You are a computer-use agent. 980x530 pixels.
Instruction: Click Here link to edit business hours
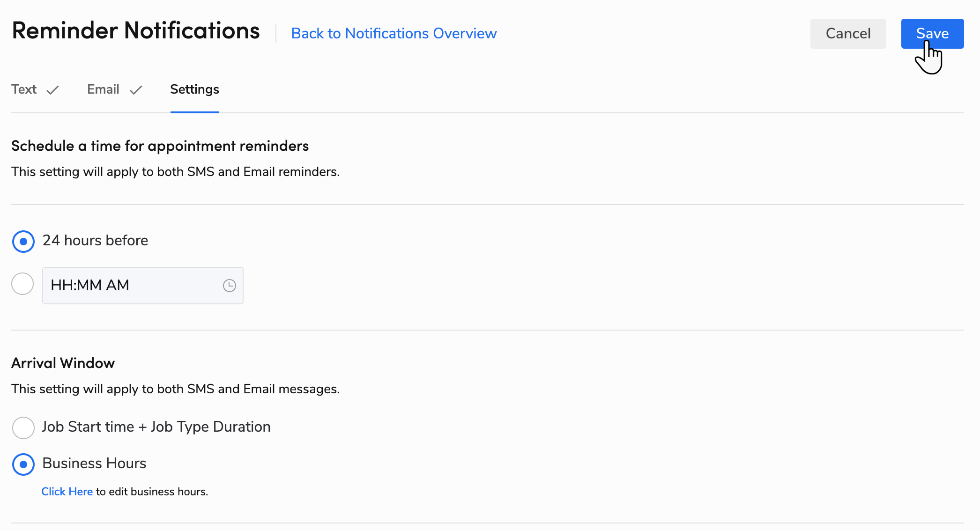[67, 492]
